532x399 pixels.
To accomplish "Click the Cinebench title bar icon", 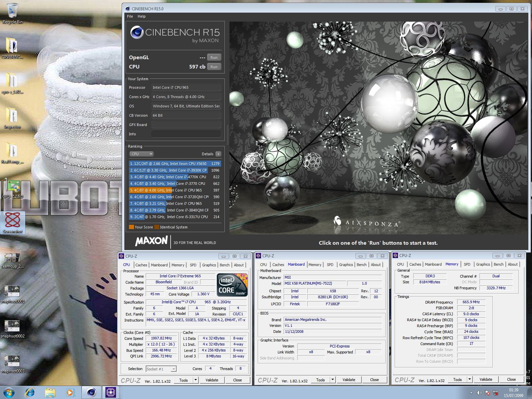I will (x=128, y=9).
